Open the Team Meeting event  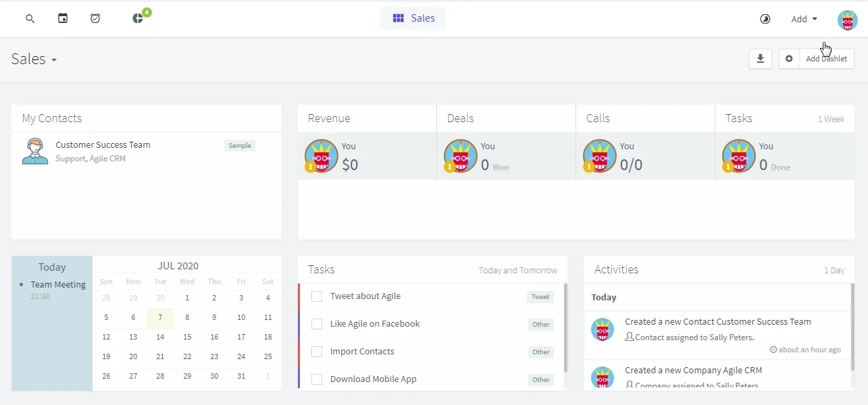tap(58, 284)
